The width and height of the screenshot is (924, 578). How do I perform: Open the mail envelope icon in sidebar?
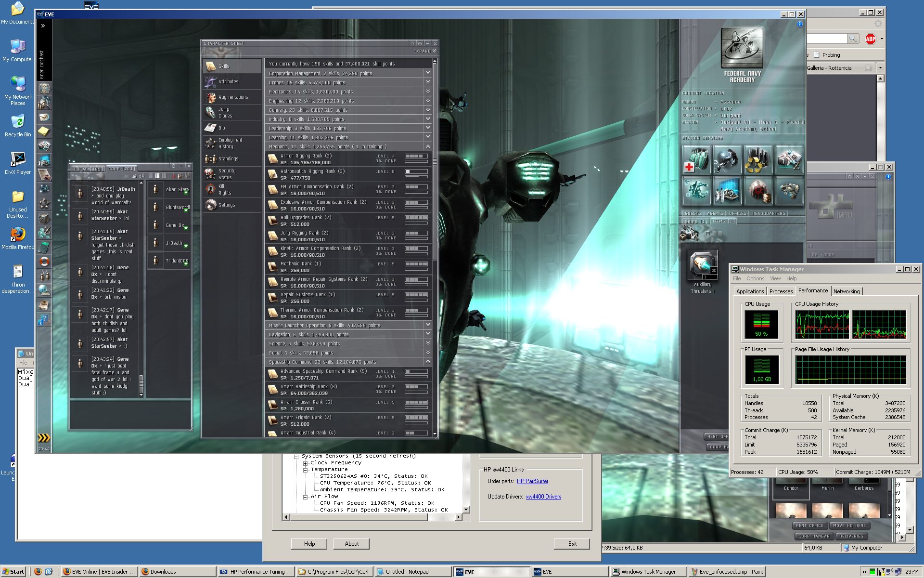click(44, 117)
